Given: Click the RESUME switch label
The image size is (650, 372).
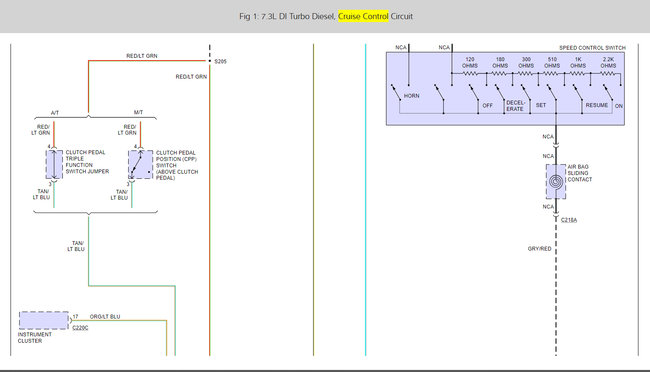Looking at the screenshot, I should pyautogui.click(x=597, y=105).
